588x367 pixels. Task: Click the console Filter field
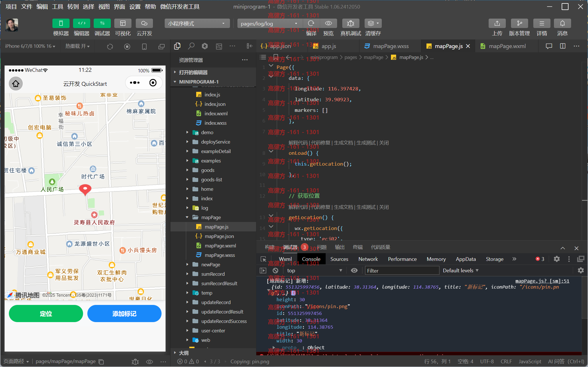(402, 271)
